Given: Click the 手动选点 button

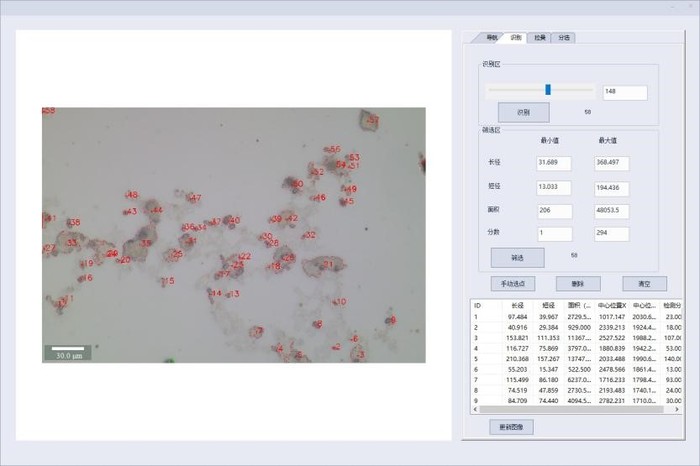Looking at the screenshot, I should (512, 284).
